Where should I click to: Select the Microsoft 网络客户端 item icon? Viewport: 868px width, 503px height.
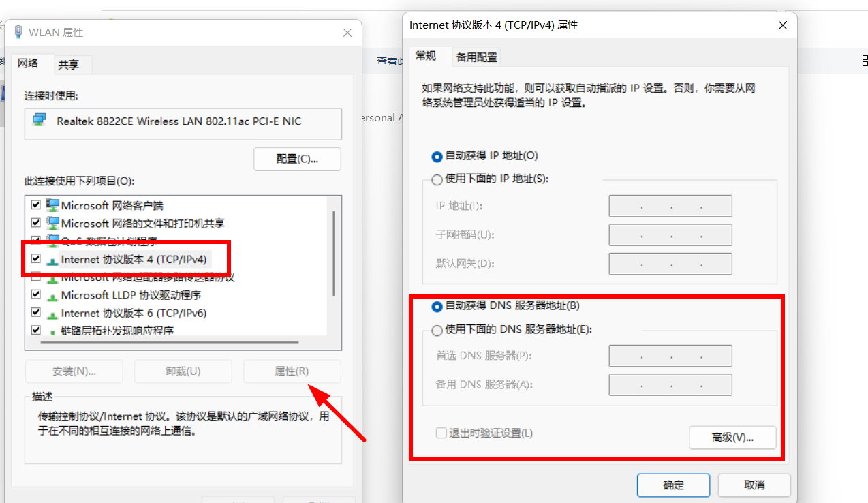click(52, 204)
